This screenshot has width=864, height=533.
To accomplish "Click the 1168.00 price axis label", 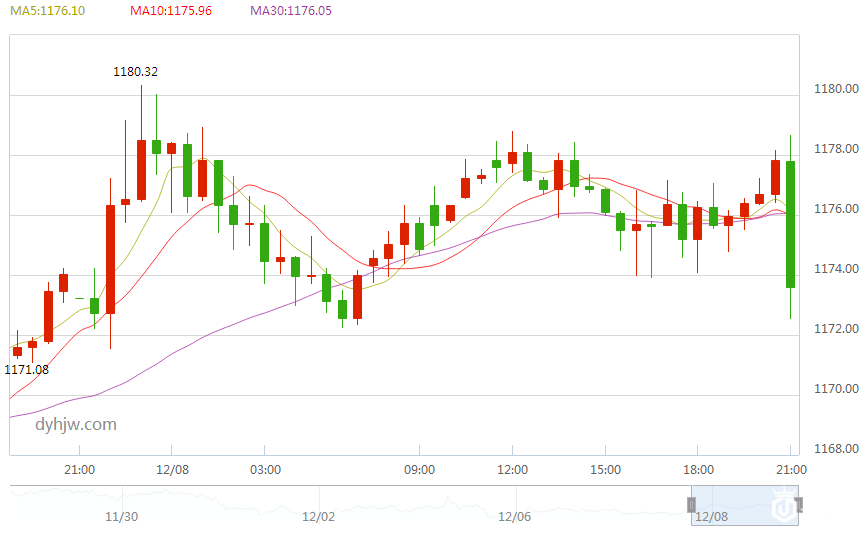I will click(836, 449).
